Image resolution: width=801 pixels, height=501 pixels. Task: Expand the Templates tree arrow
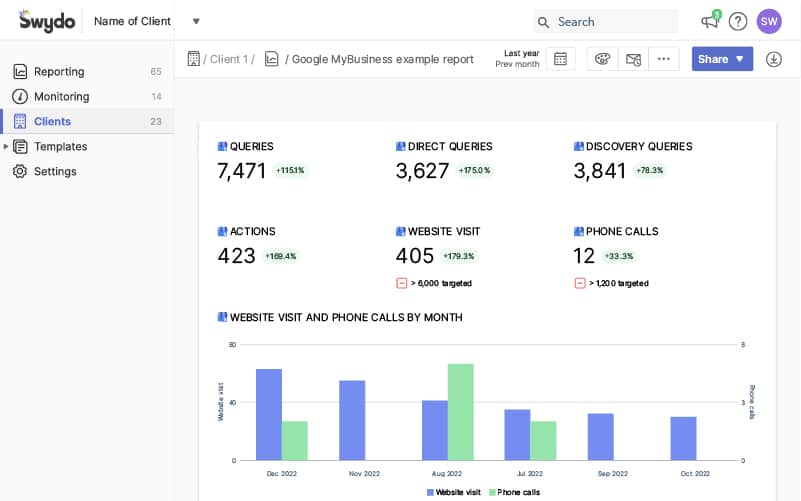click(6, 147)
